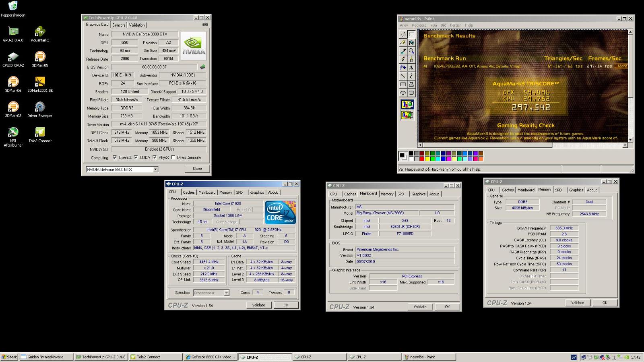Choose the Ellipse tool in Paint
Screen dimensions: 644x362
[x=403, y=93]
